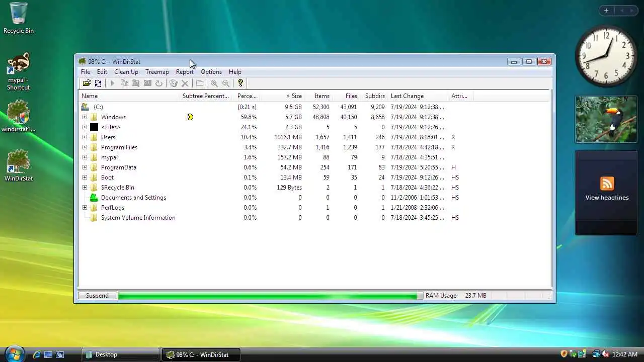Open the File menu
This screenshot has width=644, height=362.
click(x=86, y=72)
